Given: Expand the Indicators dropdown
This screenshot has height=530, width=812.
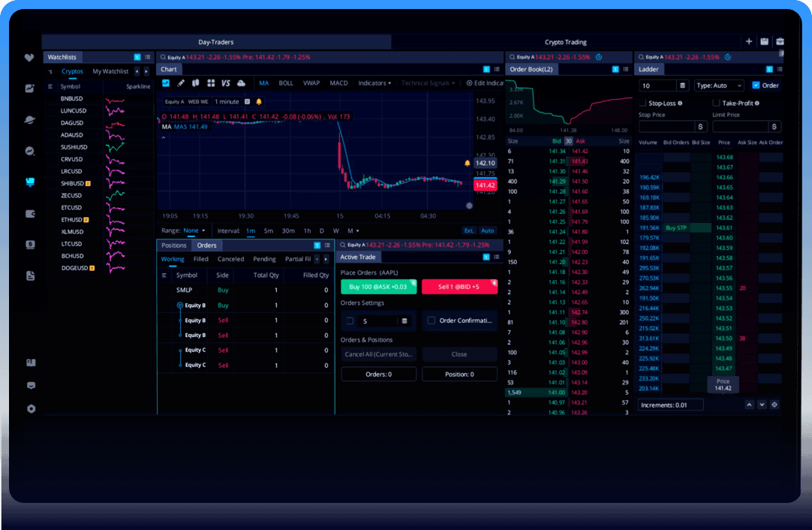Looking at the screenshot, I should (374, 83).
